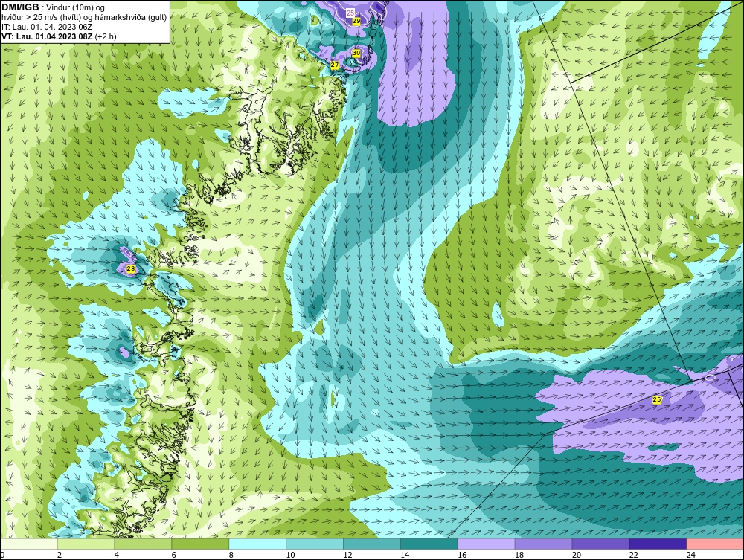Click the 'Vindur (10m) og' legend text
The width and height of the screenshot is (744, 560).
(x=77, y=8)
